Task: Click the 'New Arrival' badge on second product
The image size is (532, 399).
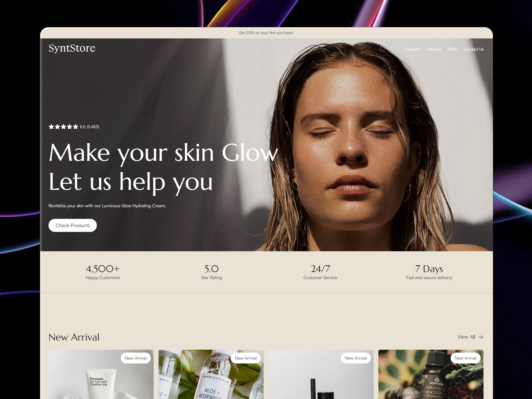Action: [245, 358]
